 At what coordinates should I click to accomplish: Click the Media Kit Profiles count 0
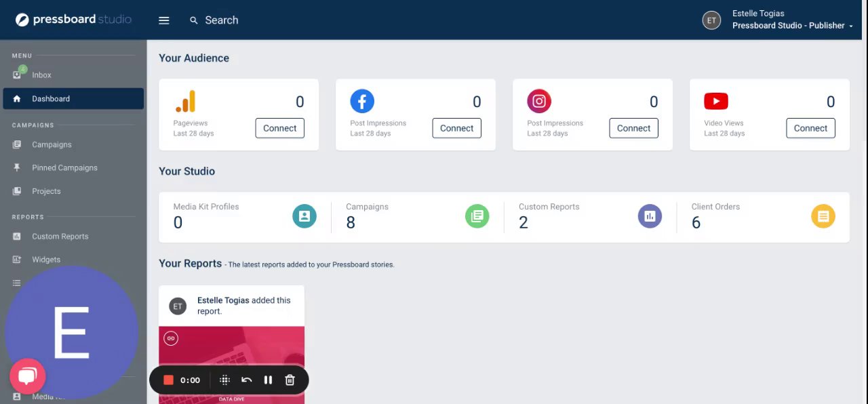[178, 223]
